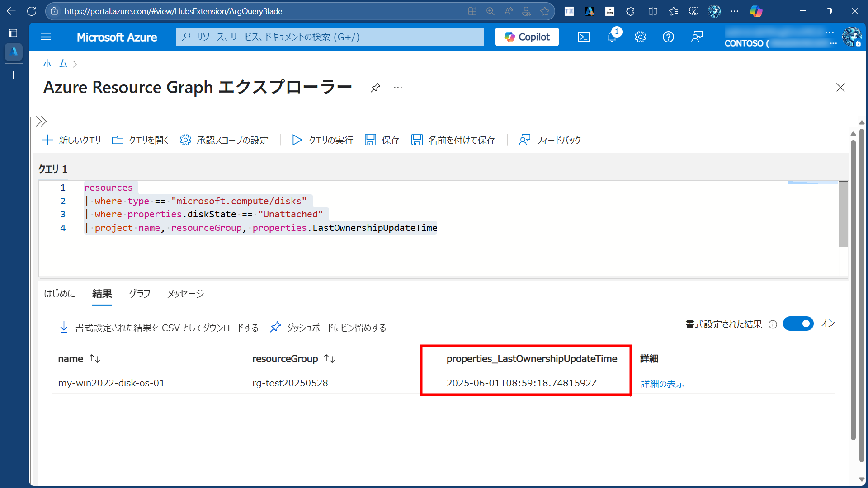Click the ホーム breadcrumb link
Viewport: 868px width, 488px height.
pos(55,64)
